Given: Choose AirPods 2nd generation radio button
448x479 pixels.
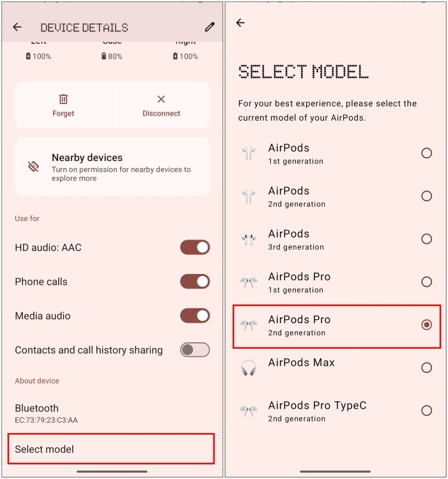Looking at the screenshot, I should pos(427,196).
